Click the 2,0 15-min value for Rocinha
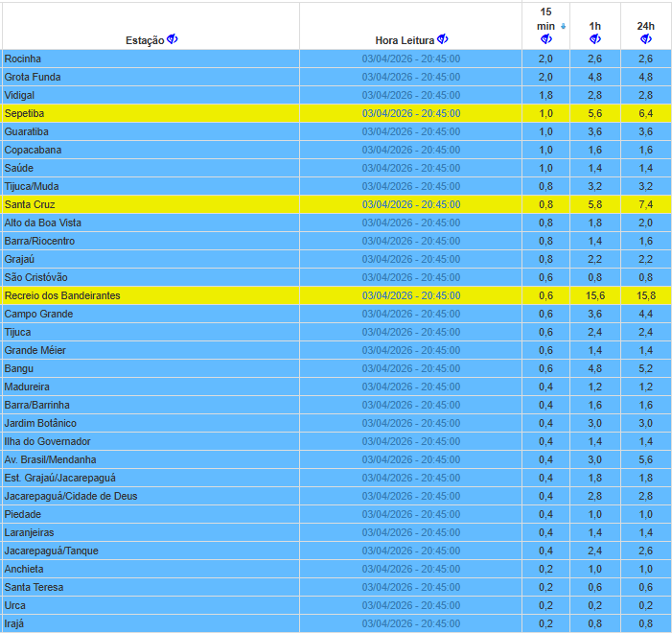The height and width of the screenshot is (633, 672). coord(545,59)
